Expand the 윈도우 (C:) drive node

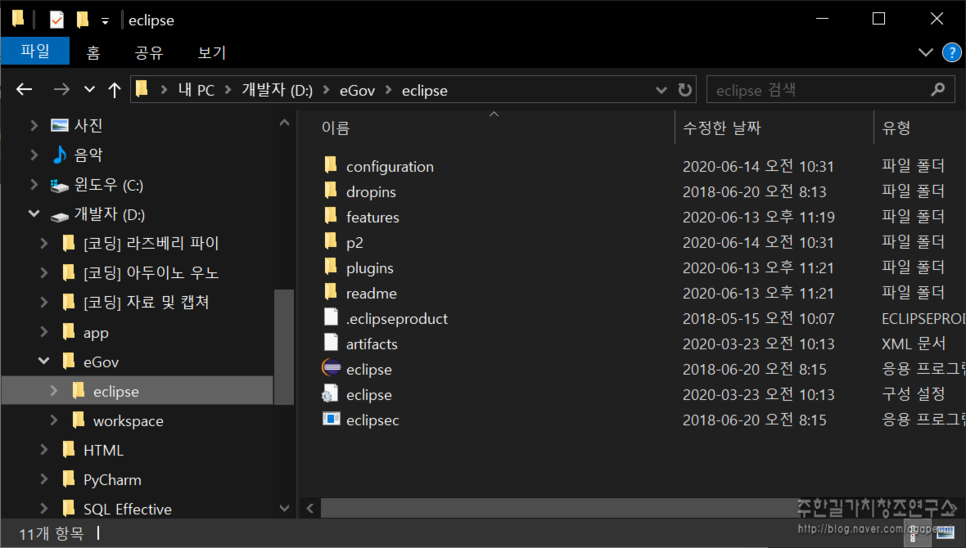pyautogui.click(x=34, y=185)
